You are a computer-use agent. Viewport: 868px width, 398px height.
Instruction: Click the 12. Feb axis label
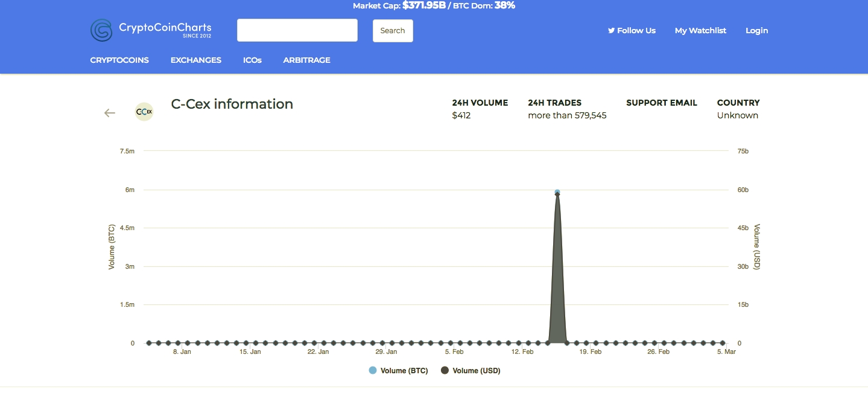click(522, 351)
